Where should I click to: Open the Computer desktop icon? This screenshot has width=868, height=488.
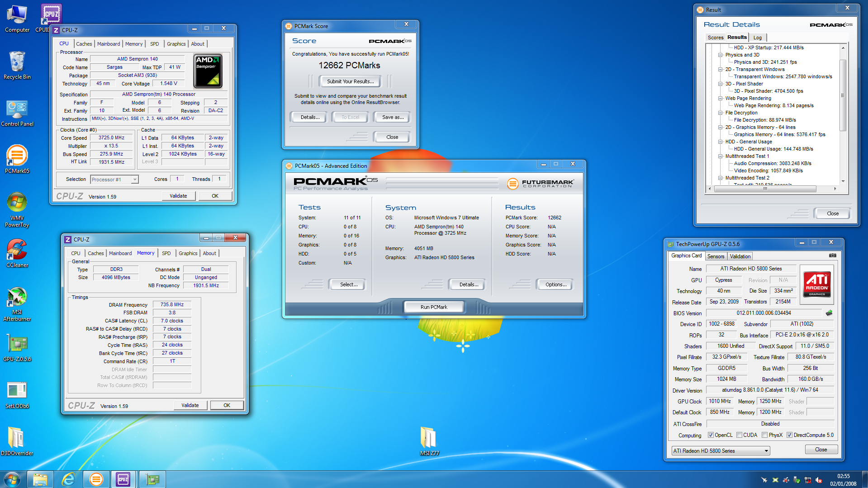17,18
